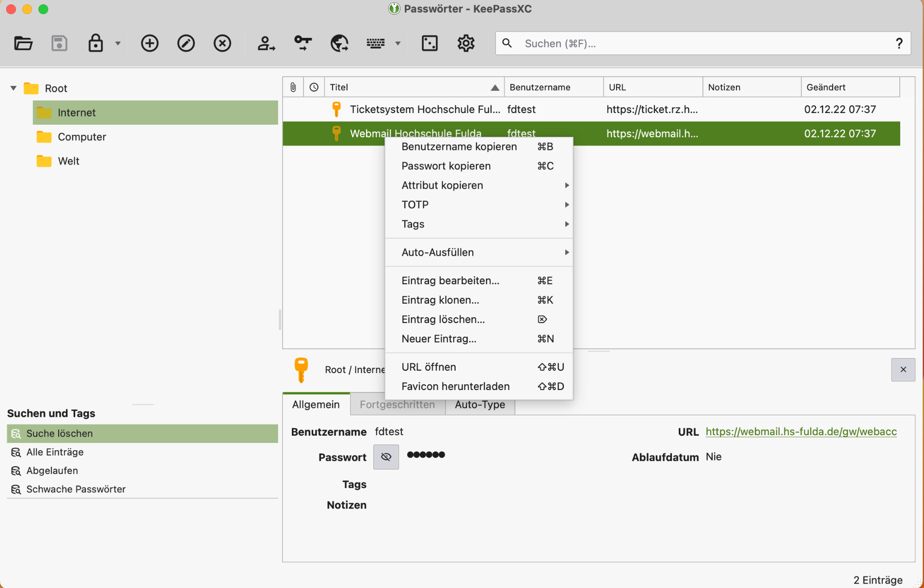Open dropdown arrow next to lock icon
The width and height of the screenshot is (924, 588).
coord(118,44)
